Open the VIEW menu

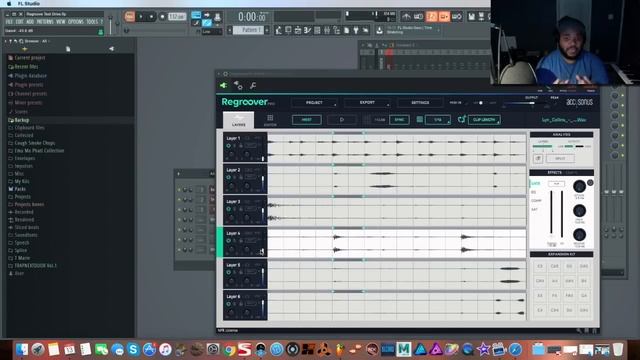click(x=61, y=22)
